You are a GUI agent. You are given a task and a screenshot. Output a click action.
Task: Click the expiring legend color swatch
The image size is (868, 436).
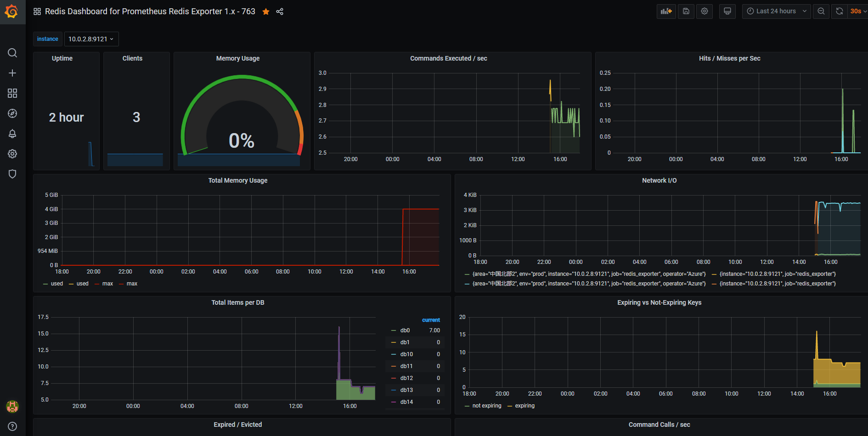[510, 406]
